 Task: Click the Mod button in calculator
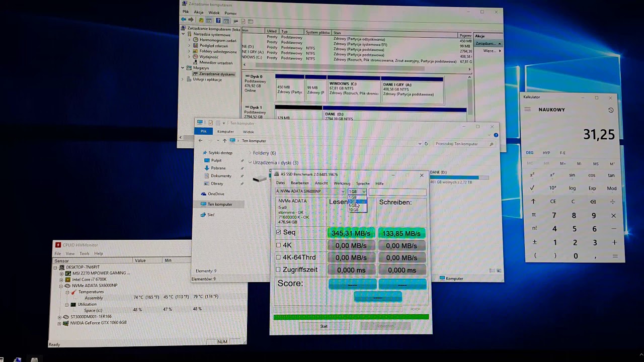point(612,189)
